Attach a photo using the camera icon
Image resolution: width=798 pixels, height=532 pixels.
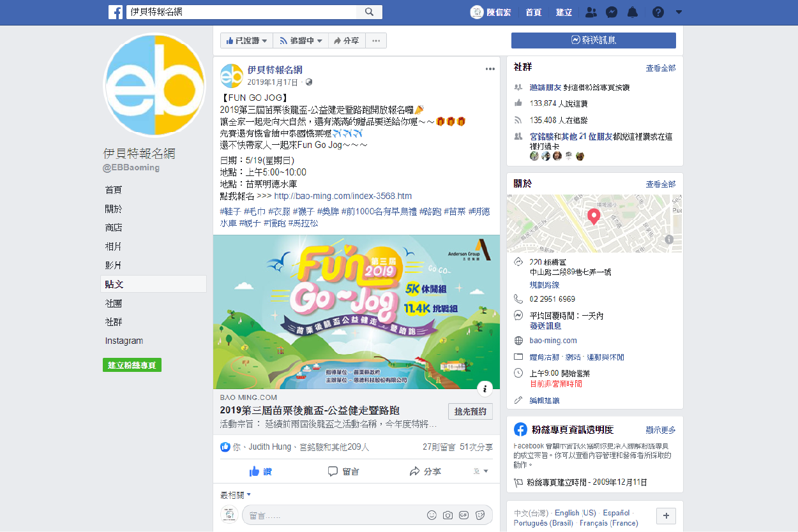(448, 515)
